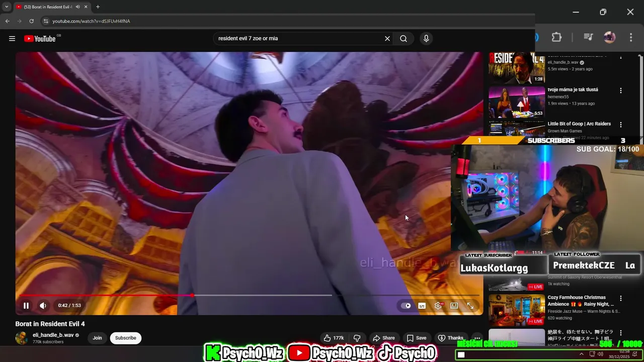The height and width of the screenshot is (362, 644).
Task: Join eli_handle_b.wav channel membership
Action: (97, 338)
